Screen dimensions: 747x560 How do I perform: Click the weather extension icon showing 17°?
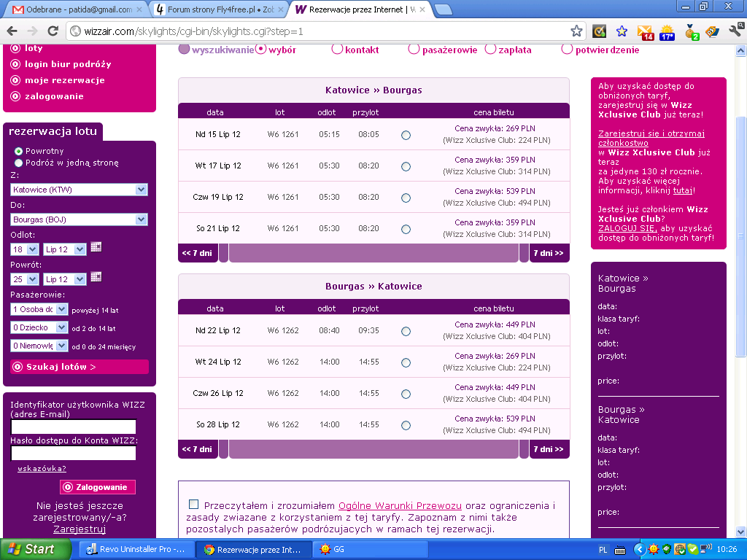pyautogui.click(x=667, y=32)
